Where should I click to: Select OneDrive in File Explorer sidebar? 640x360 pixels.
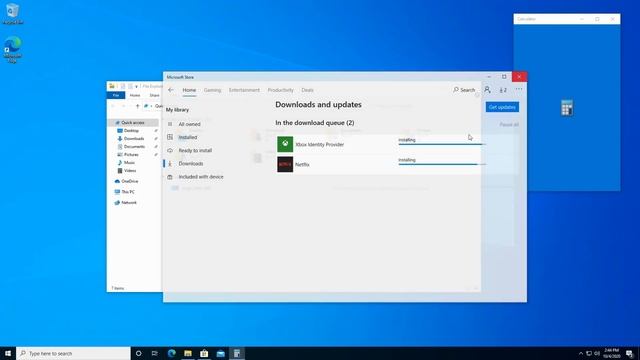[x=130, y=181]
